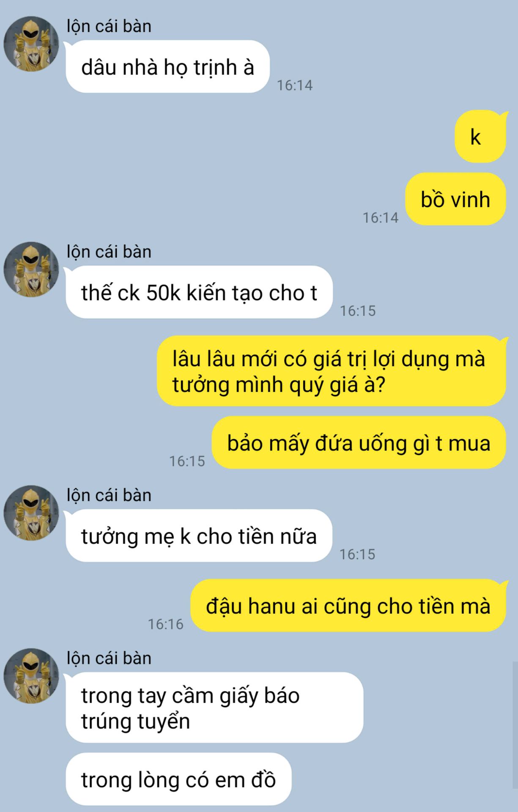Viewport: 518px width, 812px height.
Task: Select the "trong lòng có em đồ" bubble
Action: pos(178,779)
